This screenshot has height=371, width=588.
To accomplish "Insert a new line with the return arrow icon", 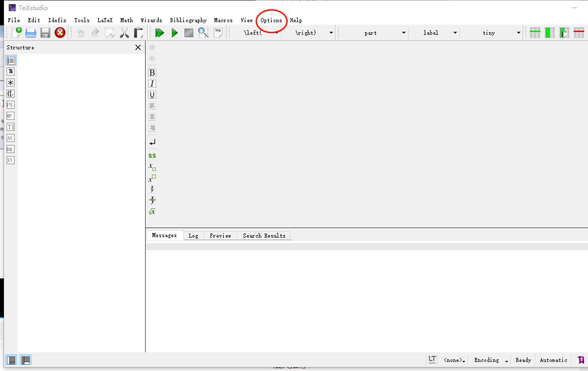I will 152,142.
